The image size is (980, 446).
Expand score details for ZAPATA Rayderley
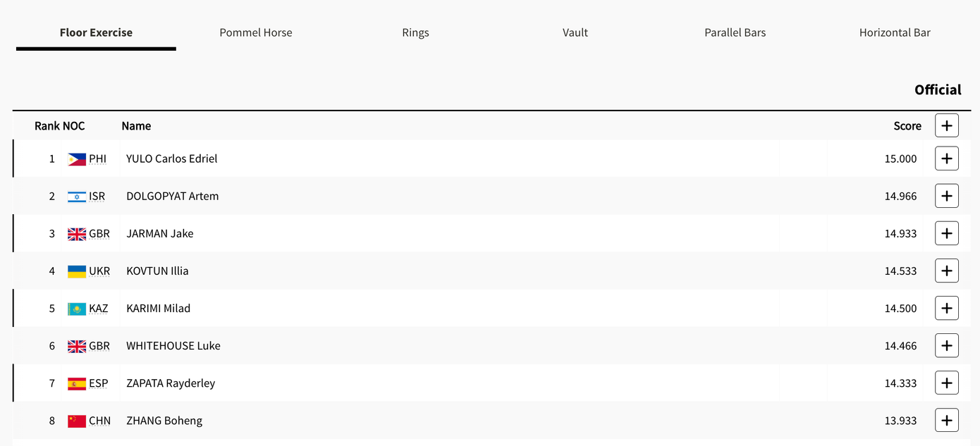(946, 383)
